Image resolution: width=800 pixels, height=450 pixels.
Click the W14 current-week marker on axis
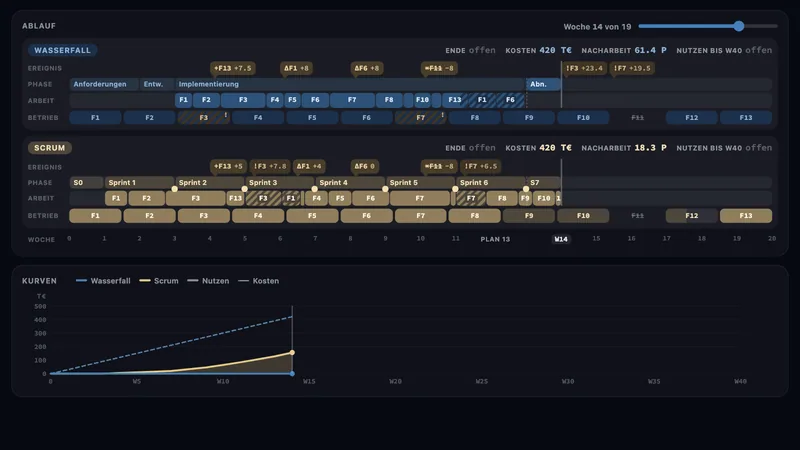(561, 239)
